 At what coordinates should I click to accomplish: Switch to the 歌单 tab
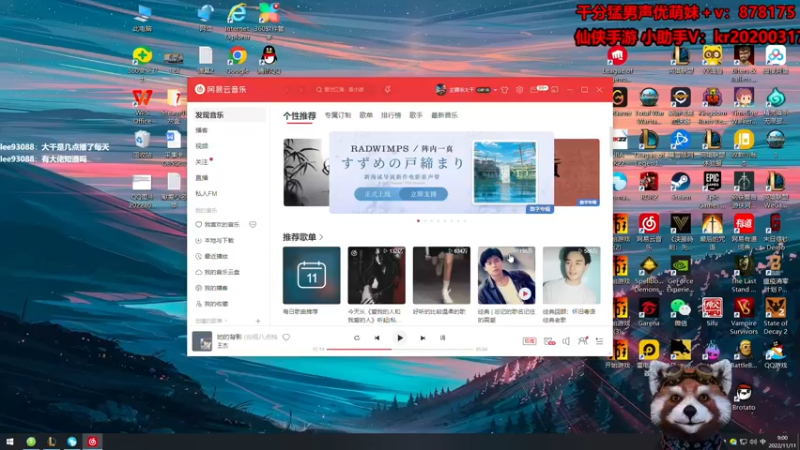coord(366,115)
